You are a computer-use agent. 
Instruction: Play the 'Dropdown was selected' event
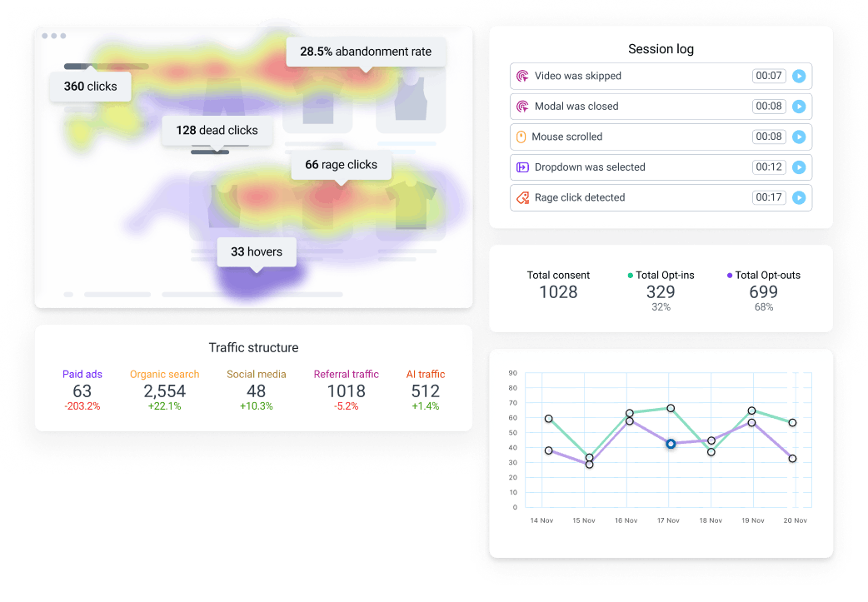pos(799,167)
